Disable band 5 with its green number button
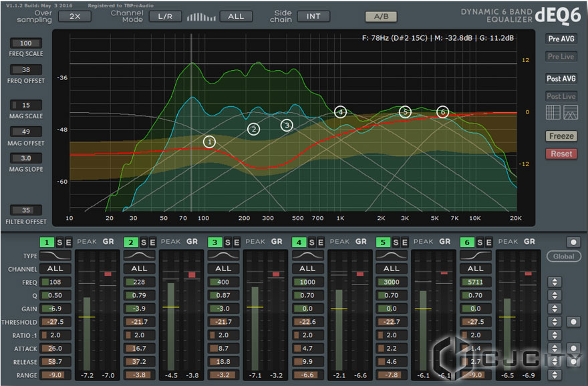588x386 pixels. (x=383, y=242)
